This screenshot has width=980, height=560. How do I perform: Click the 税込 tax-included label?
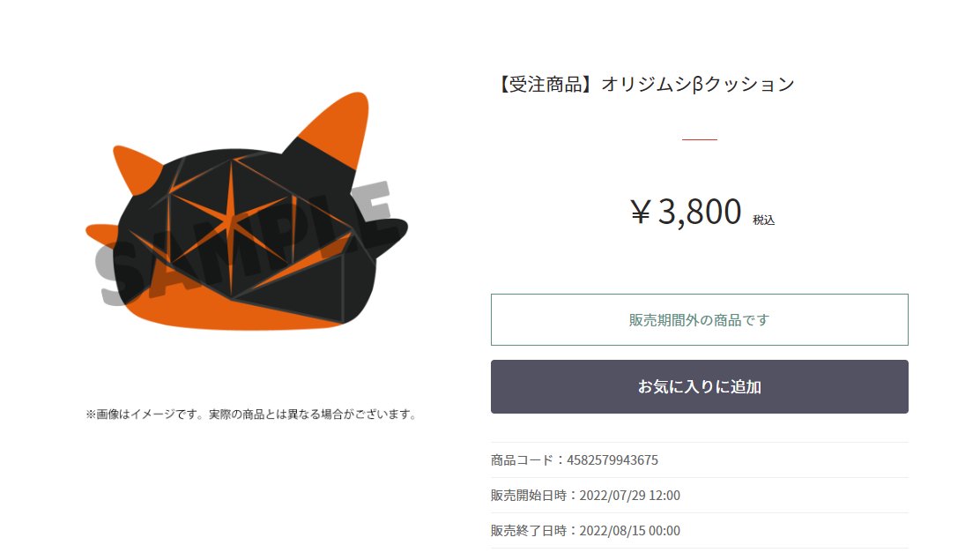point(763,220)
